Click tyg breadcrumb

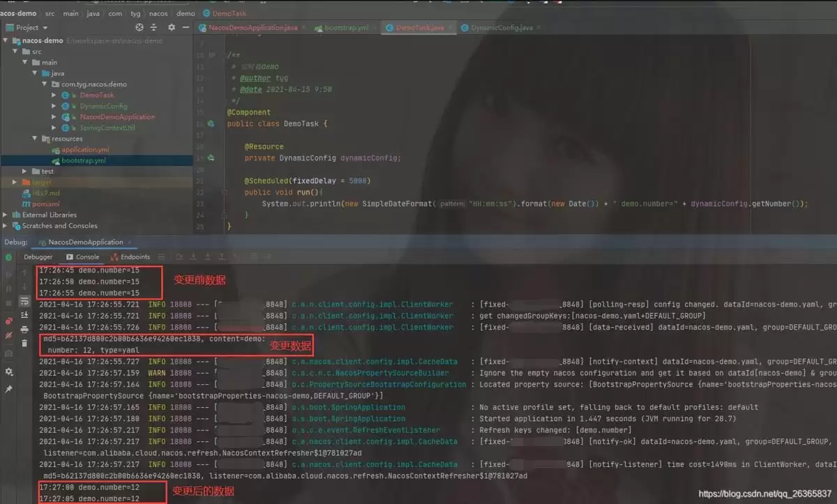[134, 13]
